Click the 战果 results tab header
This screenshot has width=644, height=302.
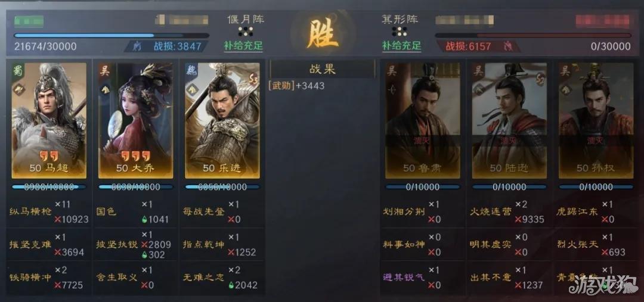pos(323,69)
